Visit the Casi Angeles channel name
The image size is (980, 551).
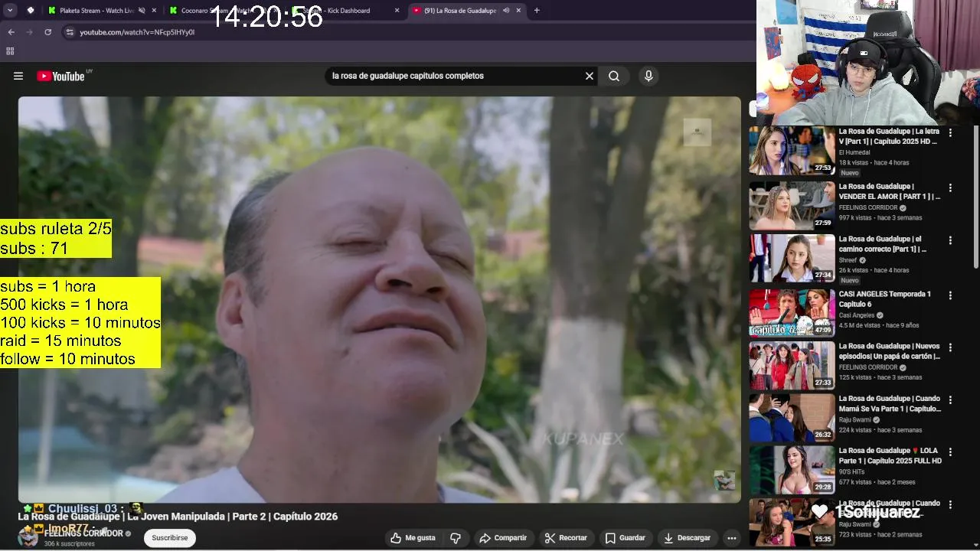pyautogui.click(x=857, y=315)
